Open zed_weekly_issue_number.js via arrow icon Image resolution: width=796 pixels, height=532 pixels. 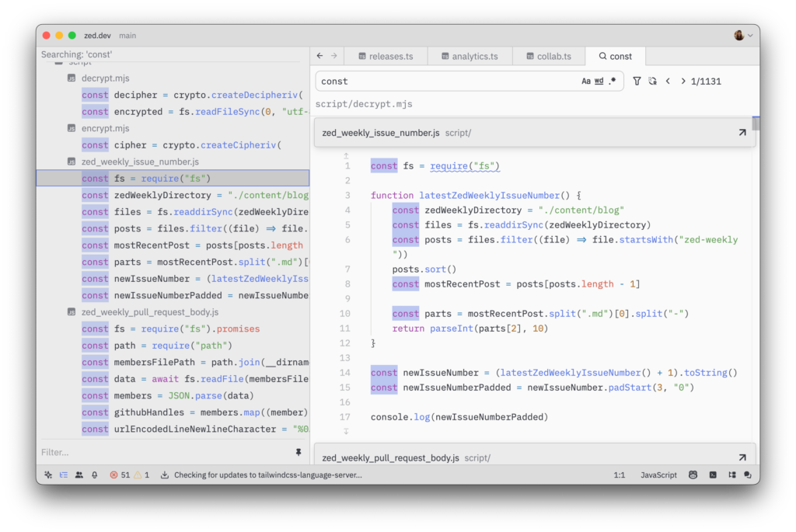(742, 133)
